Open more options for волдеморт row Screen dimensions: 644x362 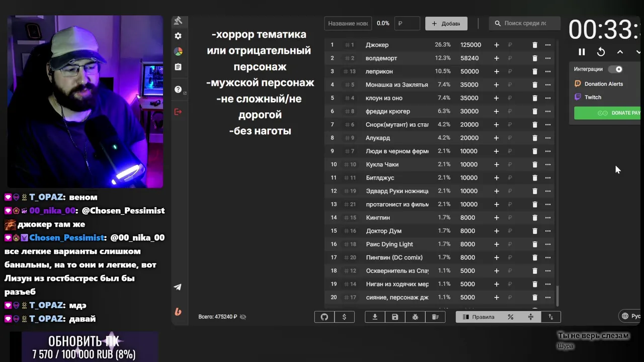[548, 58]
